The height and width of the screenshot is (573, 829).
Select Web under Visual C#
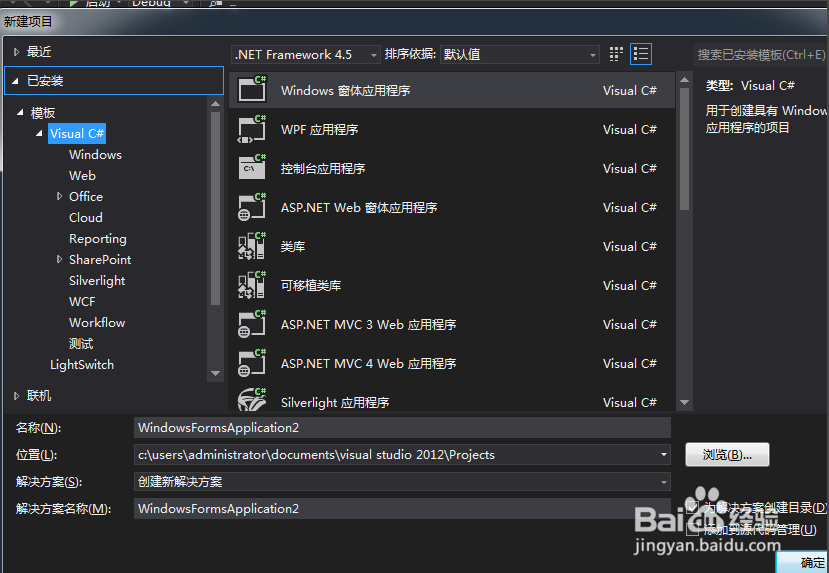(82, 175)
